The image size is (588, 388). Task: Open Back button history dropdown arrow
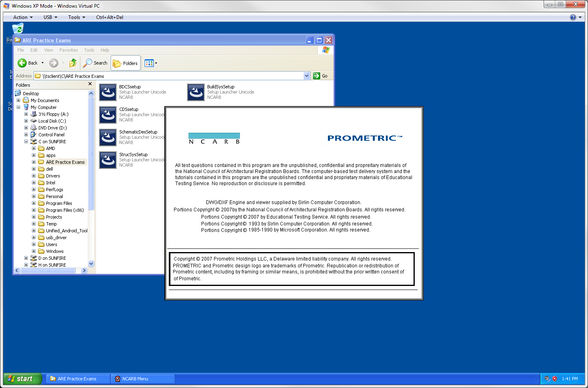pyautogui.click(x=42, y=63)
